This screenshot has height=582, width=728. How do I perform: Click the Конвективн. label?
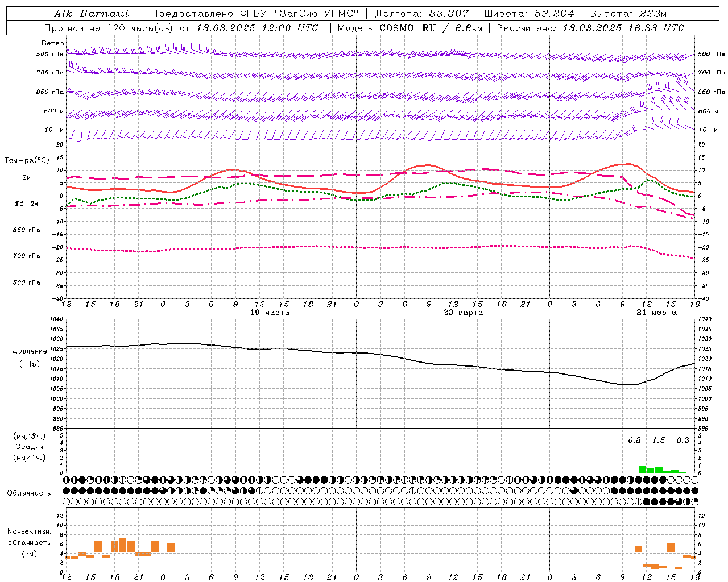coord(30,531)
